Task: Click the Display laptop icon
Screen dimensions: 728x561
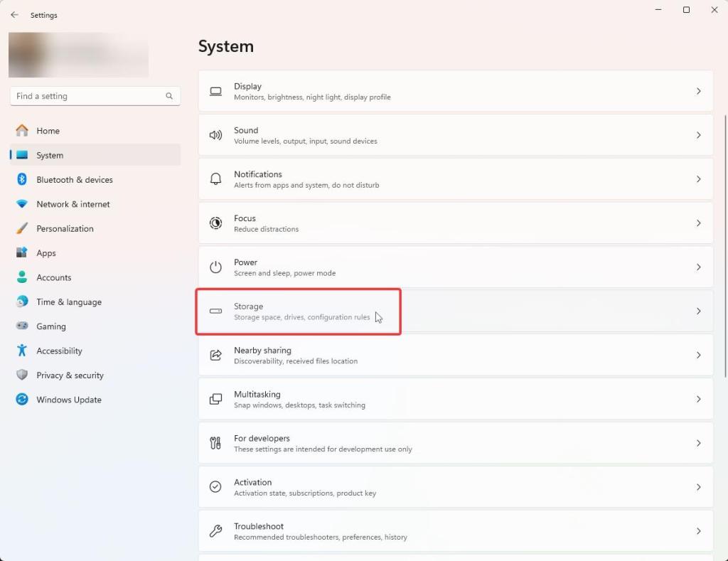Action: point(215,91)
